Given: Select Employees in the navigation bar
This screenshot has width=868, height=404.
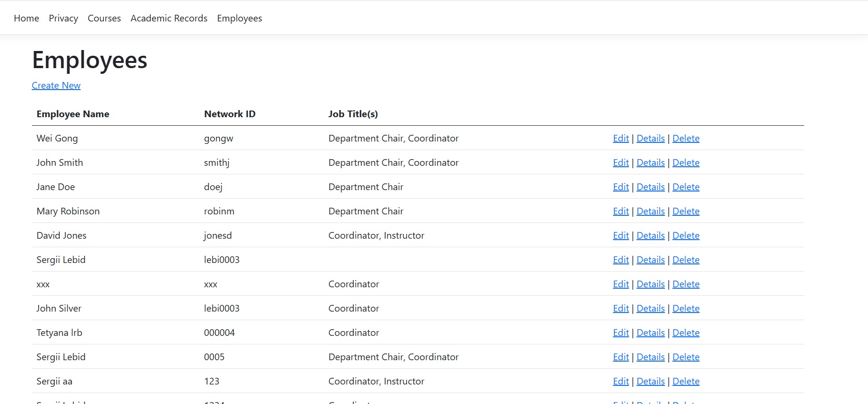Looking at the screenshot, I should click(x=239, y=18).
